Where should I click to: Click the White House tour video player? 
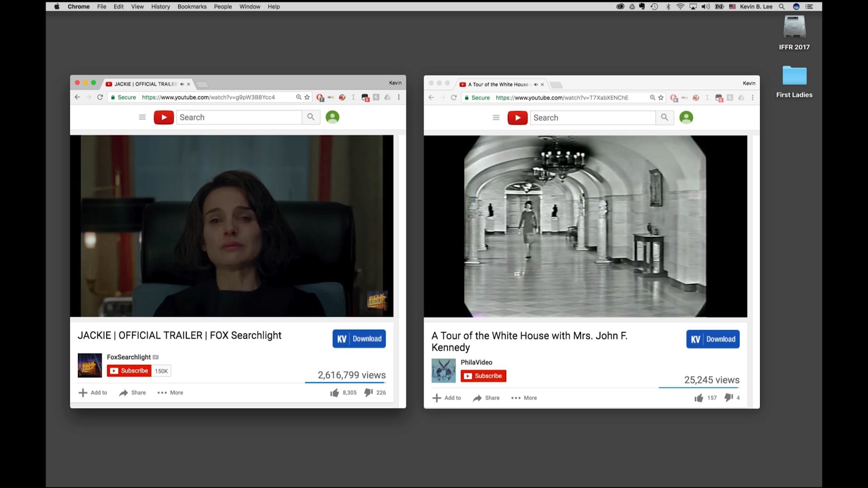[585, 226]
